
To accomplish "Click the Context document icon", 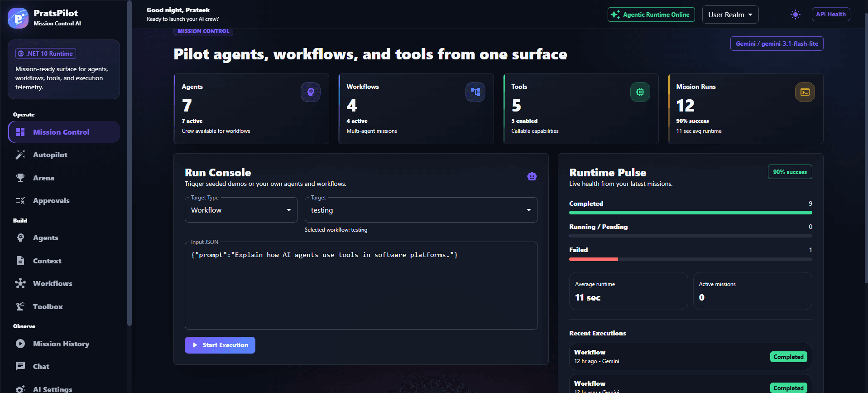I will click(x=20, y=261).
